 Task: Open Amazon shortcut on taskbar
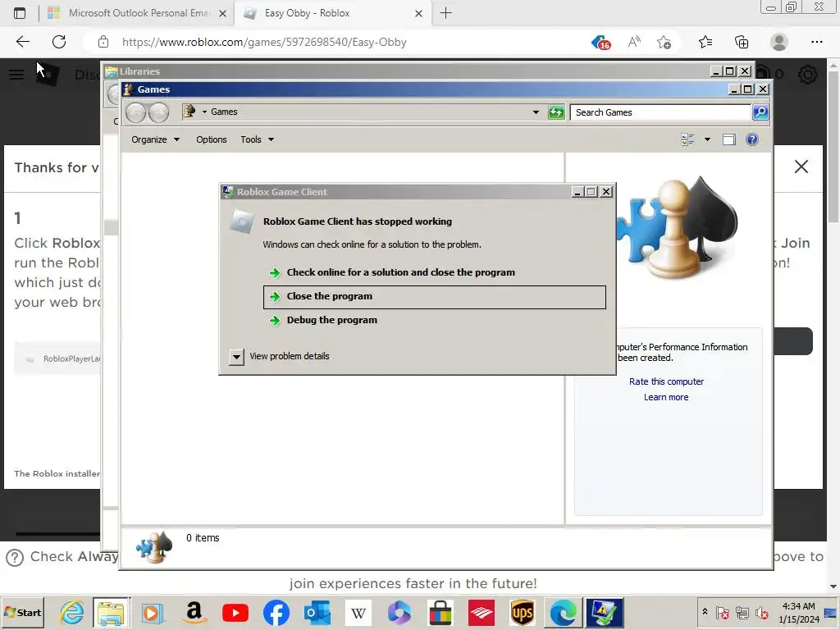[x=194, y=612]
